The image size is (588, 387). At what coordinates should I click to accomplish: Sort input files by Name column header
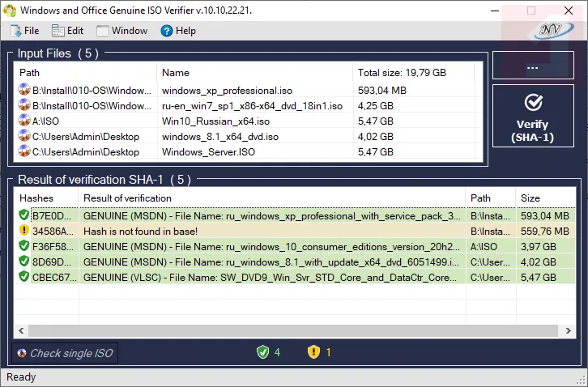tap(254, 72)
